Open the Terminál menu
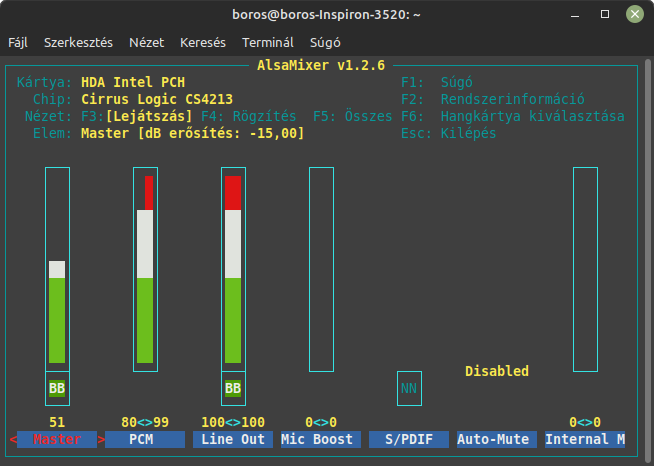 point(268,43)
